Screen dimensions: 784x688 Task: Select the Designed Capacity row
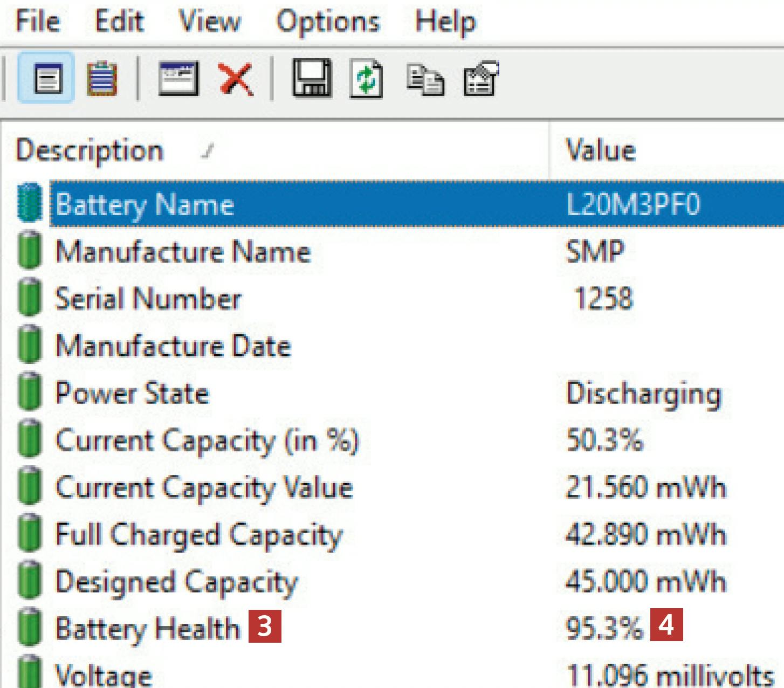point(176,582)
